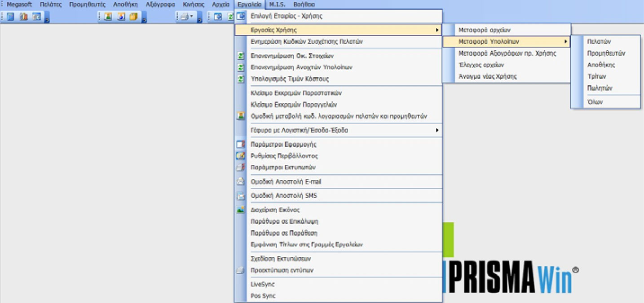Click the green icon beside Υπολογισμός Τιμών Κόστους
Viewport: 644px width, 303px height.
241,79
